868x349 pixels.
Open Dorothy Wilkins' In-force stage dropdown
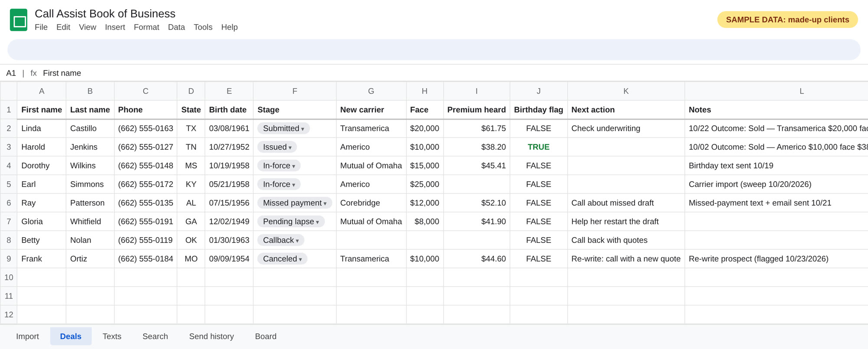point(279,166)
